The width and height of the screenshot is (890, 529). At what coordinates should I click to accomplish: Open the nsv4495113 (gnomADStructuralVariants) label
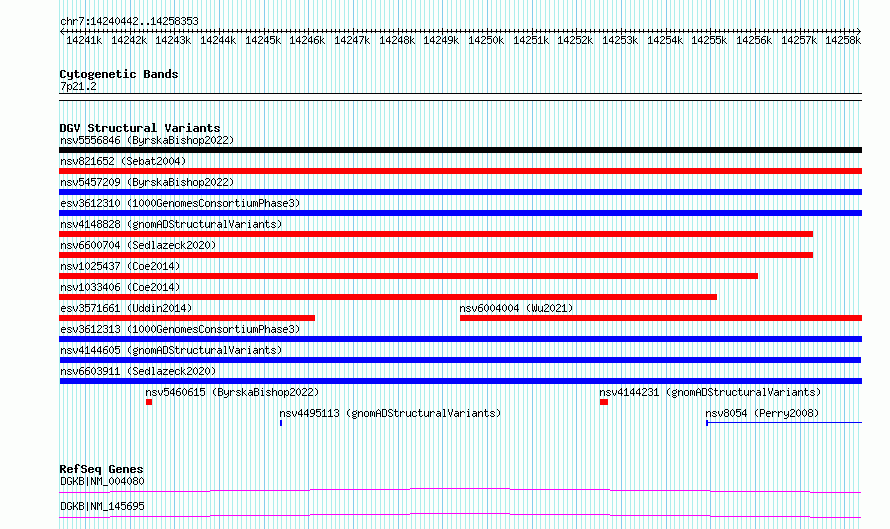391,413
